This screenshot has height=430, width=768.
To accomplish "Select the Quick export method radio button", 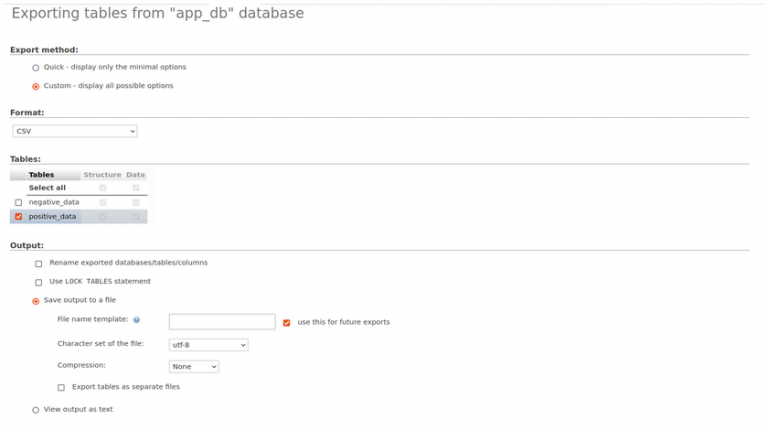I will (36, 67).
